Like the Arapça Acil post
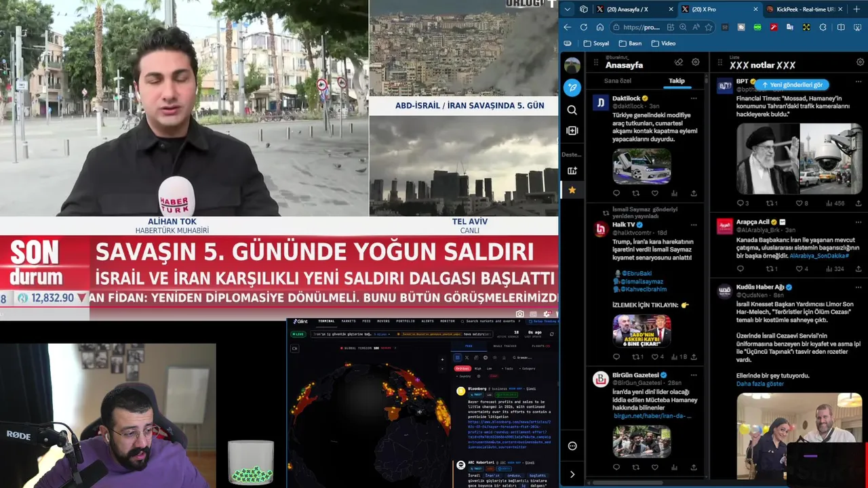 [x=798, y=269]
